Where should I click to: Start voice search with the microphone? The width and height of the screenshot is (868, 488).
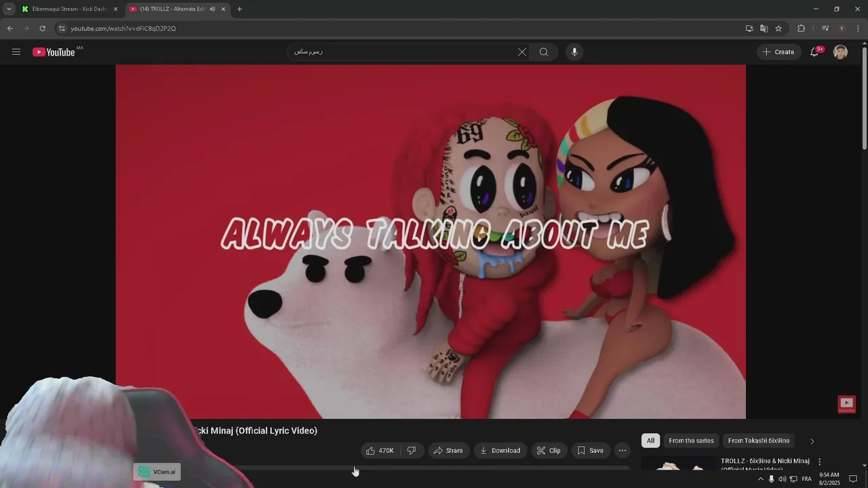(574, 52)
